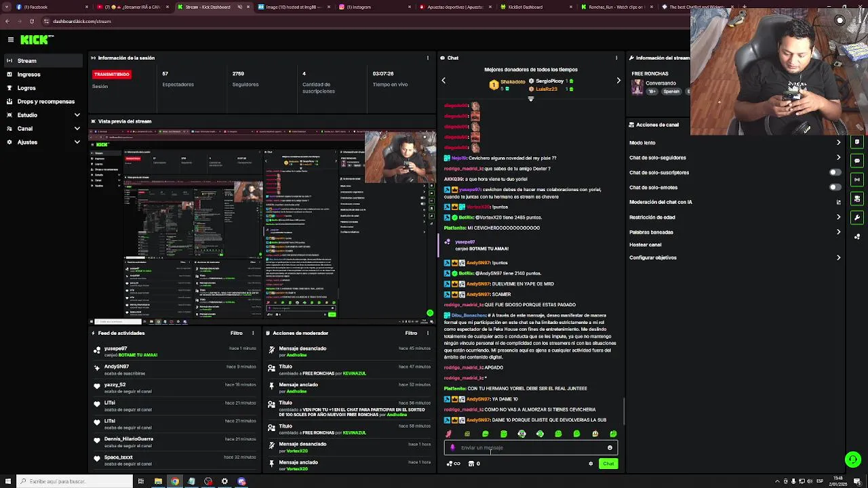Open browser tab search dropdown

[x=6, y=7]
